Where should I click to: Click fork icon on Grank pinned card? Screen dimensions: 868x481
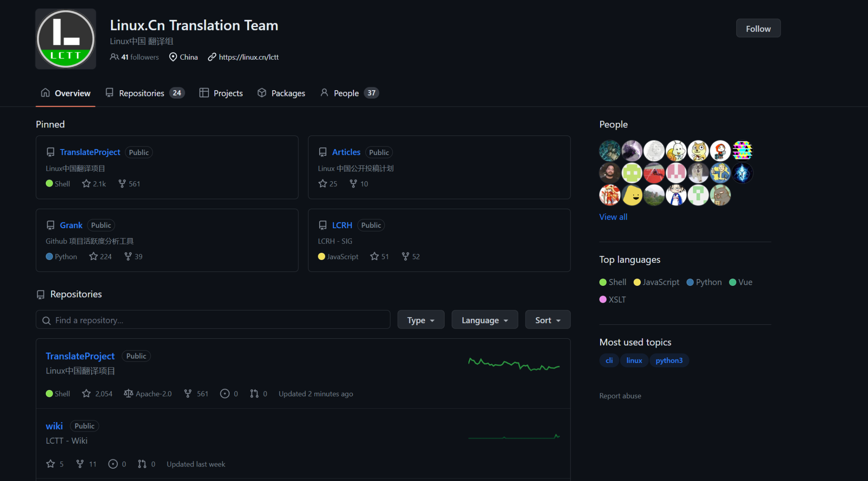(x=128, y=256)
